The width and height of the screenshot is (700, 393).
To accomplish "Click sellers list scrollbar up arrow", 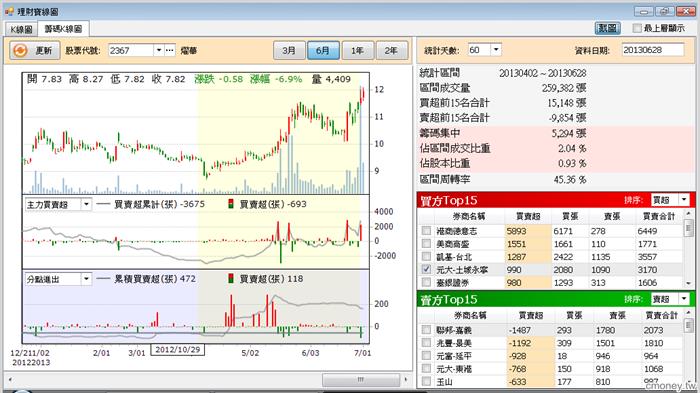I will [688, 313].
